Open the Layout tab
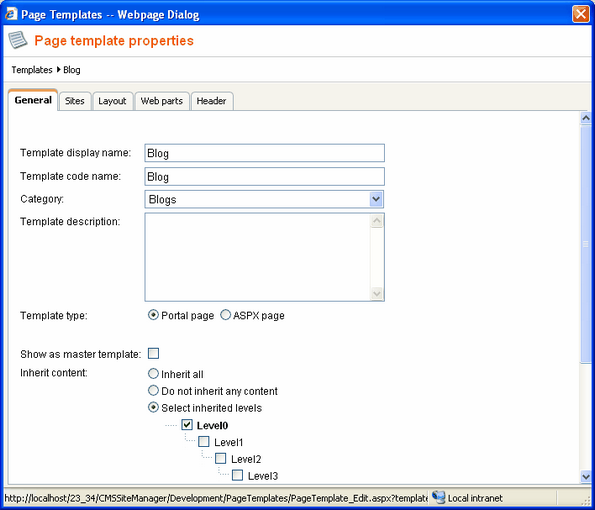 112,101
